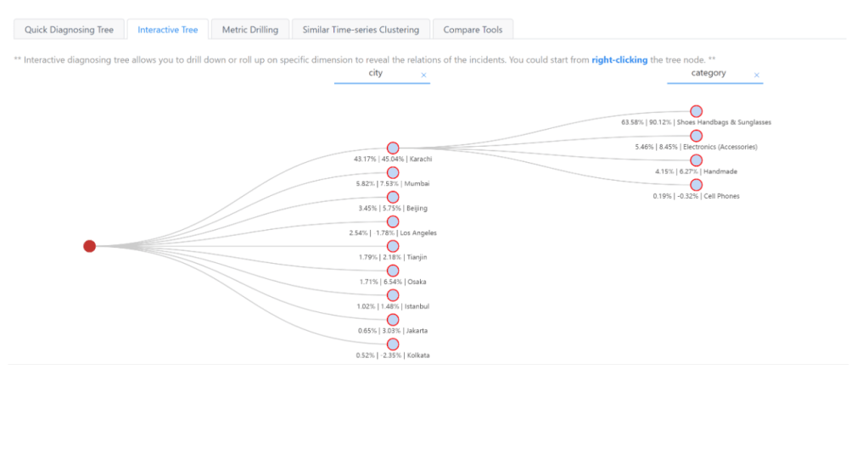This screenshot has height=453, width=868.
Task: Remove the city dimension filter
Action: [x=424, y=75]
